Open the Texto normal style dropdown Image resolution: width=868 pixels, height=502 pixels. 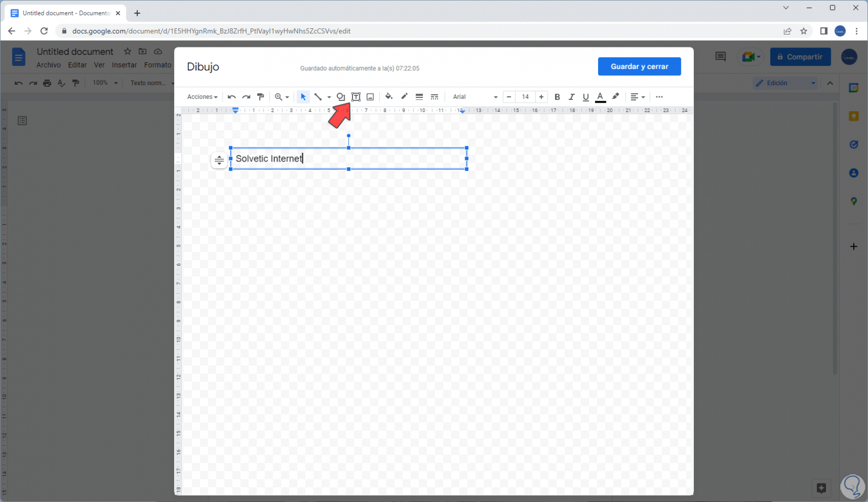(x=152, y=83)
